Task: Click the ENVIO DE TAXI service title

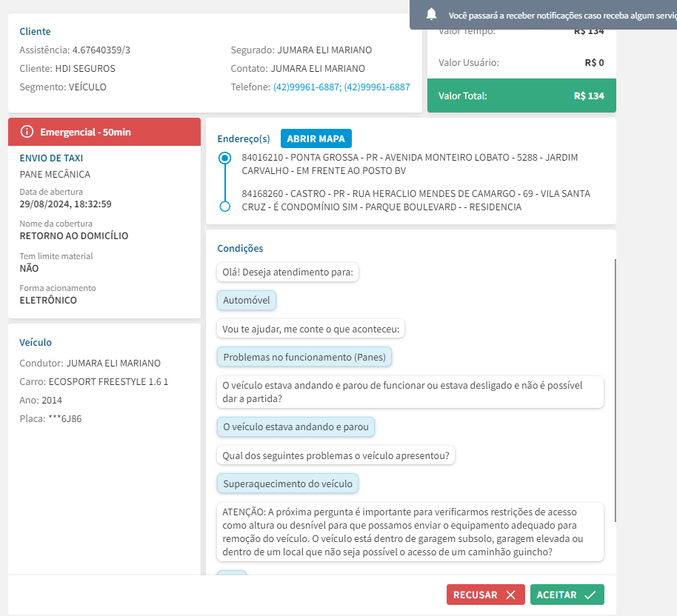Action: pyautogui.click(x=52, y=158)
